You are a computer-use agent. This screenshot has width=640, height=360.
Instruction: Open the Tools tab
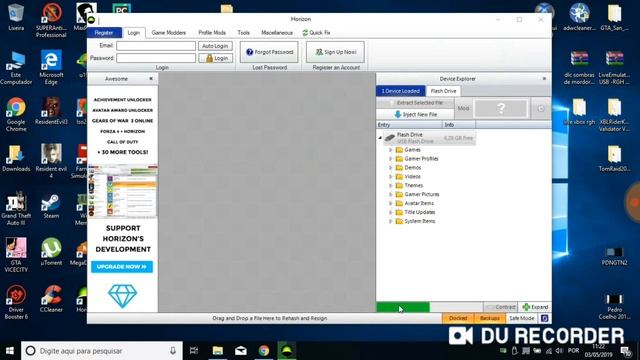point(243,33)
